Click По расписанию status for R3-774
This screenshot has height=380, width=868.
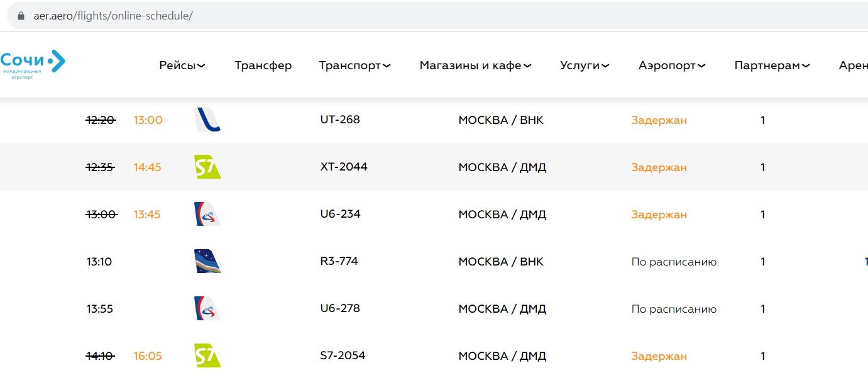pyautogui.click(x=674, y=262)
